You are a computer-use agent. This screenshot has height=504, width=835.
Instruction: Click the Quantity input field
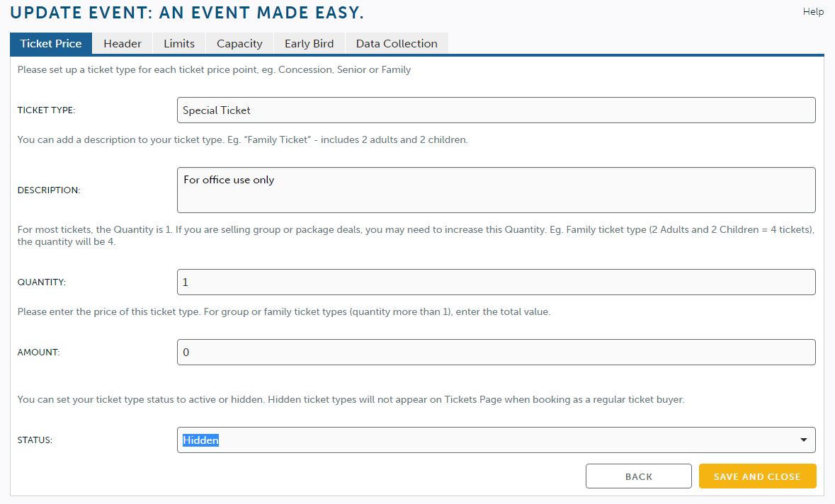tap(496, 282)
